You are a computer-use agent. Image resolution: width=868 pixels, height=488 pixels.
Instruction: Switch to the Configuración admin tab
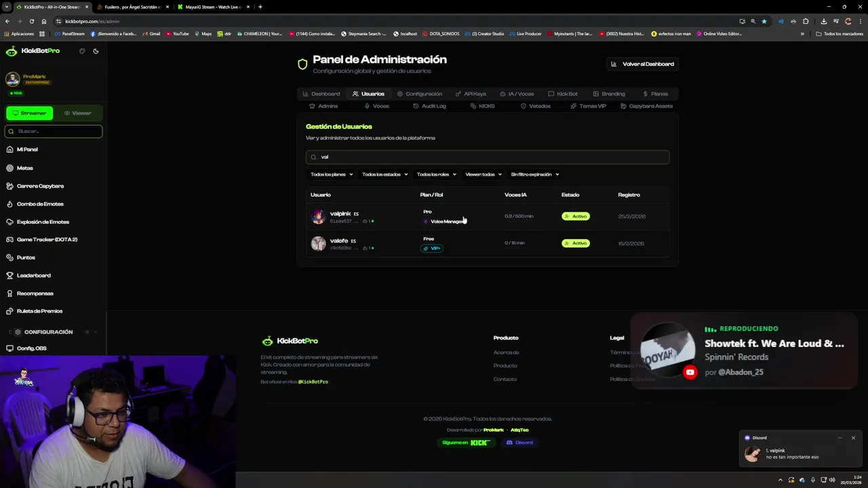420,94
